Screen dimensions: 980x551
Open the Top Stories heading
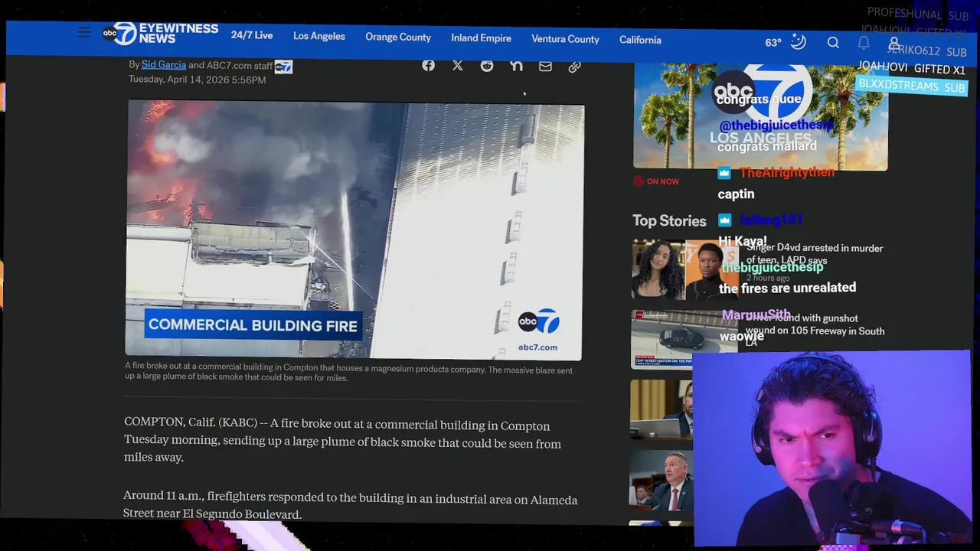tap(669, 220)
